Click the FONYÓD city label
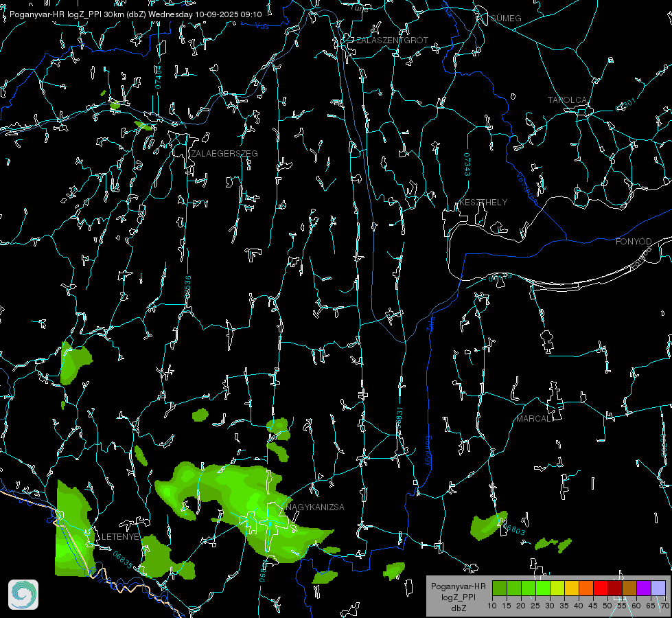 [x=634, y=242]
